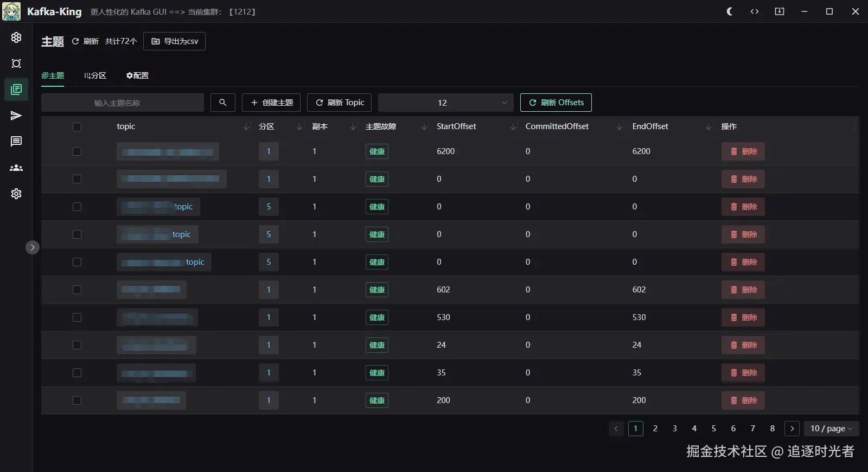The image size is (868, 472).
Task: Toggle dark mode moon icon
Action: point(730,11)
